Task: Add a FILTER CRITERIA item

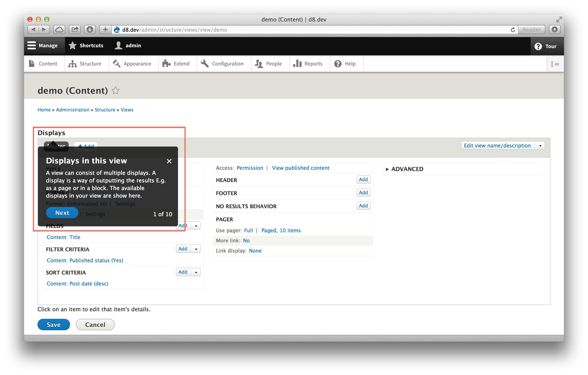Action: click(183, 249)
